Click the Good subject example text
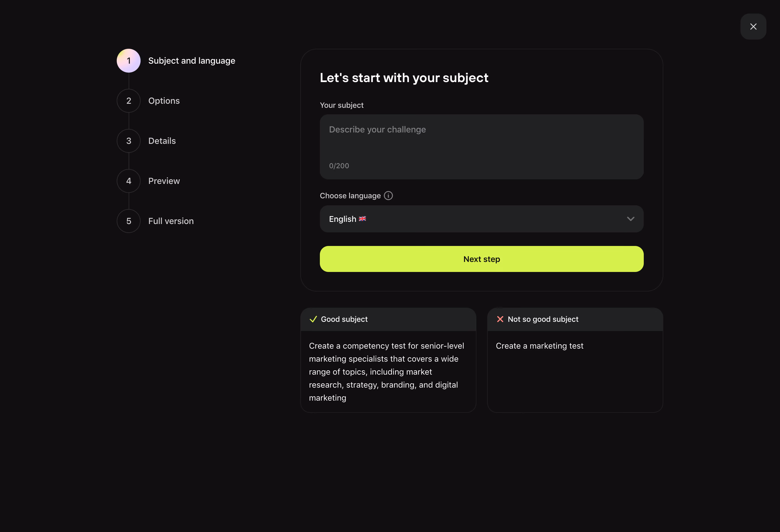 (x=387, y=372)
